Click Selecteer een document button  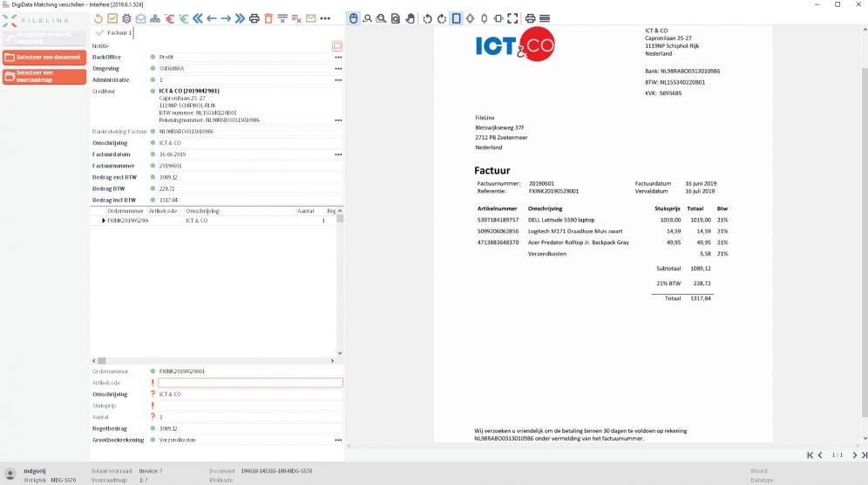(44, 57)
